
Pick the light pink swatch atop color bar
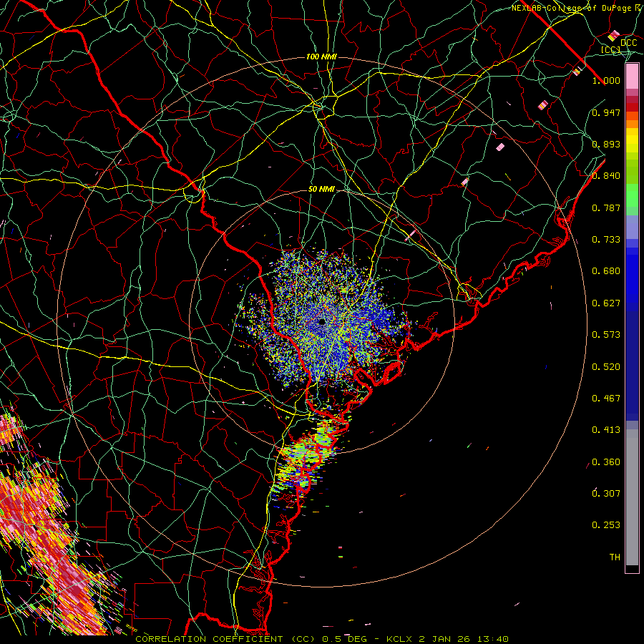coord(632,76)
